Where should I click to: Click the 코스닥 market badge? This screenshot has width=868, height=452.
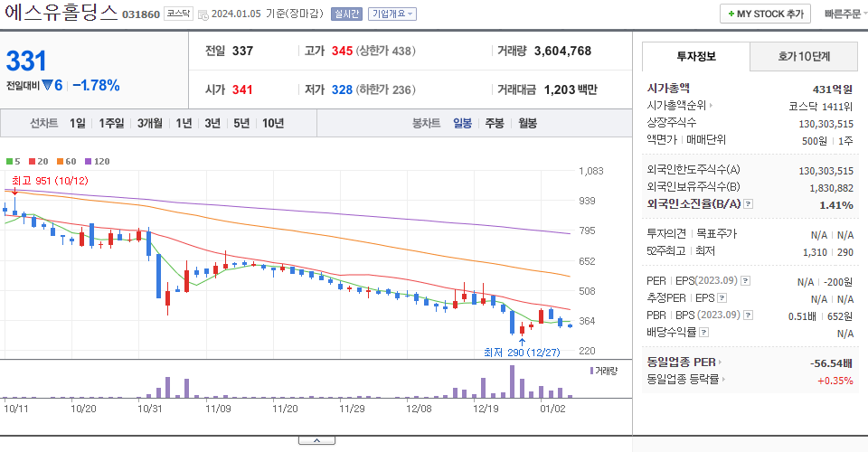pos(178,14)
